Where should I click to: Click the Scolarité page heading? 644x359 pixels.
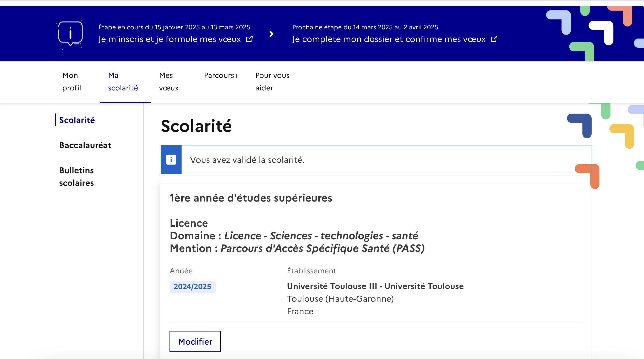pos(196,126)
